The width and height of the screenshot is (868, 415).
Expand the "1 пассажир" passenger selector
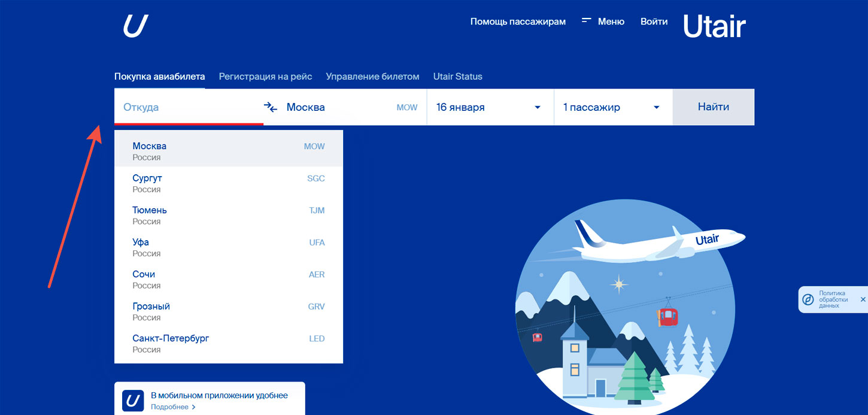[612, 107]
